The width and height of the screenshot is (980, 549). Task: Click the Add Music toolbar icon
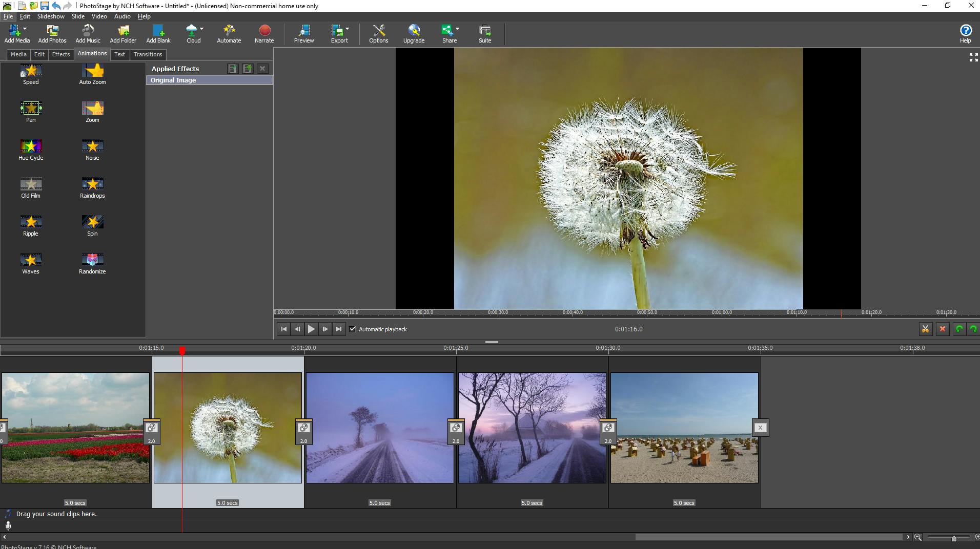tap(88, 31)
